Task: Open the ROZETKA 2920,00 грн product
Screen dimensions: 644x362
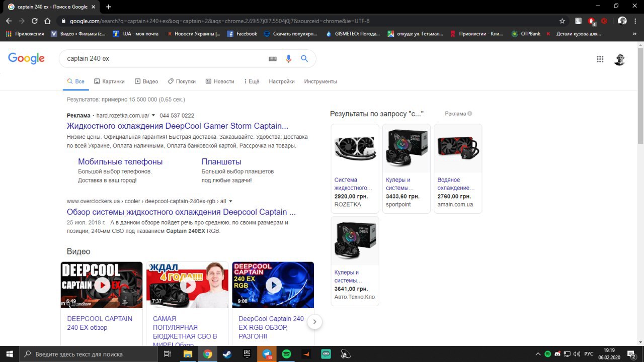Action: click(x=355, y=168)
